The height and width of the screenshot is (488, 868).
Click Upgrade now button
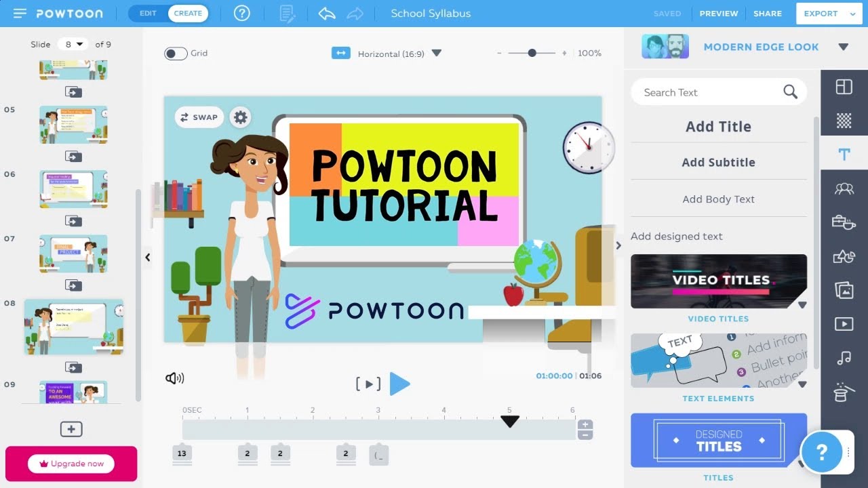click(71, 464)
